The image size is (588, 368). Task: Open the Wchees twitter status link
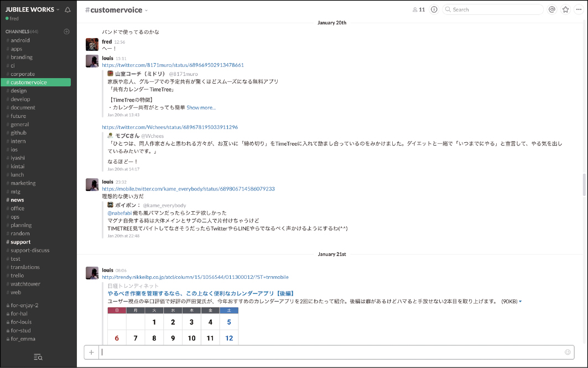pos(170,127)
